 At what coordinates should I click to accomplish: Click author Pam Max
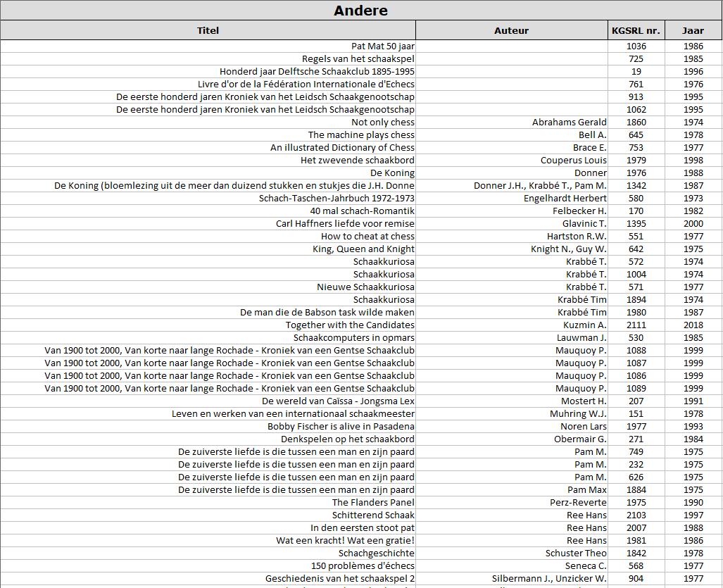click(x=587, y=490)
